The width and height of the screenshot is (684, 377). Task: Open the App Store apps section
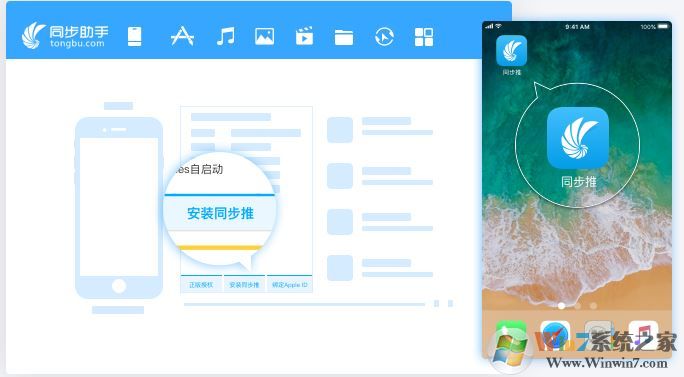point(182,36)
